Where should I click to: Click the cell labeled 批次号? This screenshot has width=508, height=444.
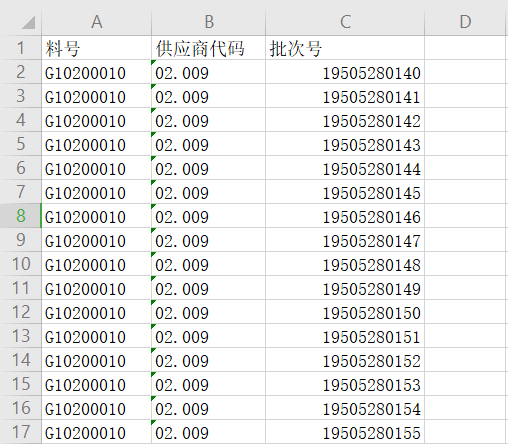tap(345, 48)
